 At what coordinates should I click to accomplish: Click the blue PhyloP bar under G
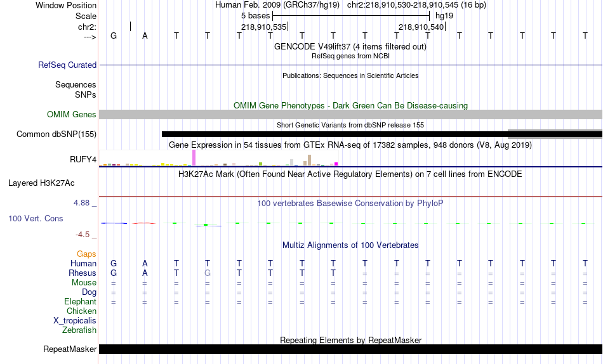(114, 223)
